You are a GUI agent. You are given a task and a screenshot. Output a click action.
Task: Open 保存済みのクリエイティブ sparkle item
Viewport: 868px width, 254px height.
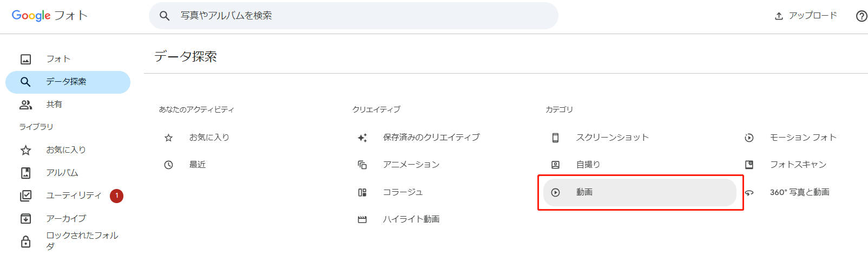431,138
